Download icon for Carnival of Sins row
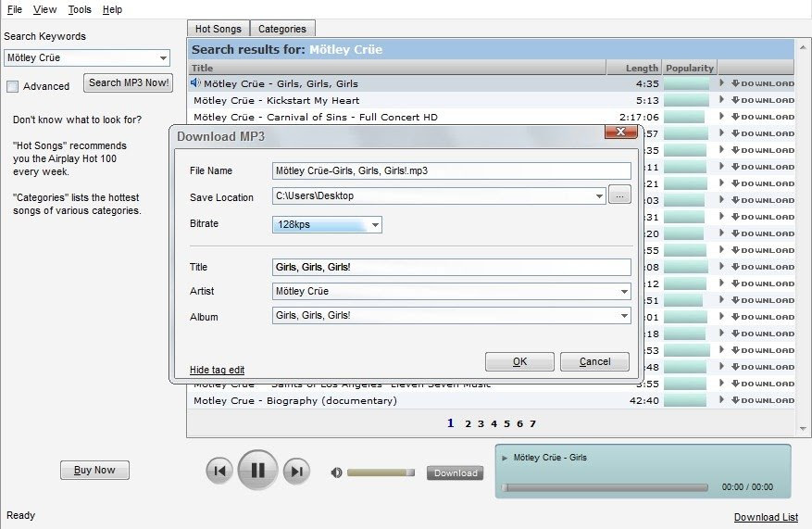Image resolution: width=812 pixels, height=529 pixels. [762, 117]
